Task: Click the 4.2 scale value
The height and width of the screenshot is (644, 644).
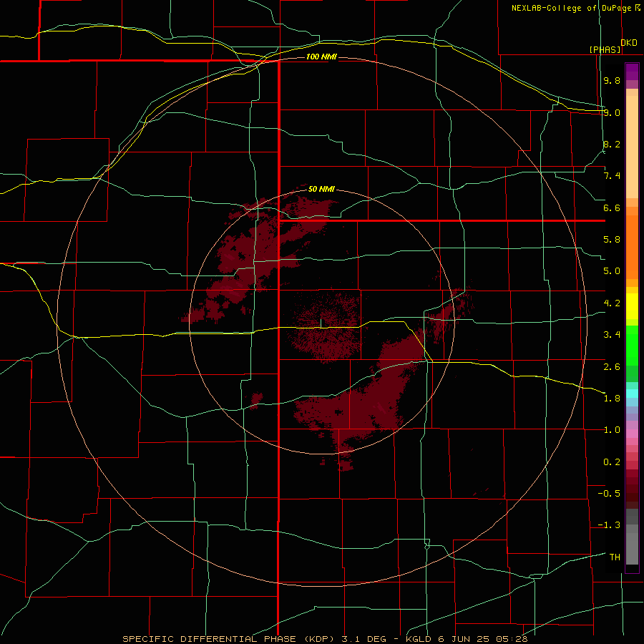Action: click(x=612, y=303)
